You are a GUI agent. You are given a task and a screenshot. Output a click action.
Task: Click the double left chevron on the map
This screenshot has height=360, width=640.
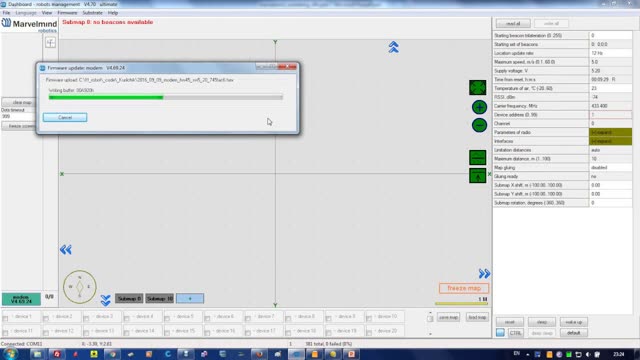pos(66,249)
